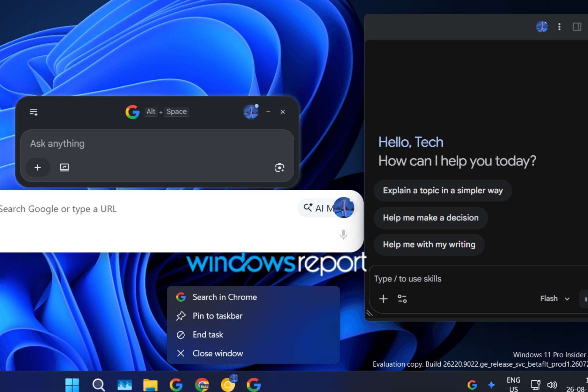This screenshot has width=588, height=392.
Task: Open File Explorer from the taskbar
Action: click(150, 385)
